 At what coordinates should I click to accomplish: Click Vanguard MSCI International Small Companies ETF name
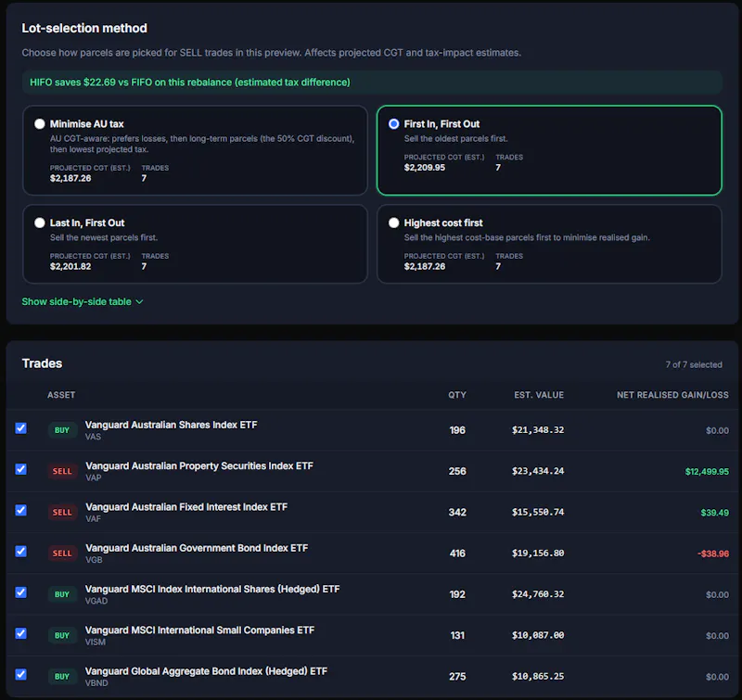click(x=199, y=630)
